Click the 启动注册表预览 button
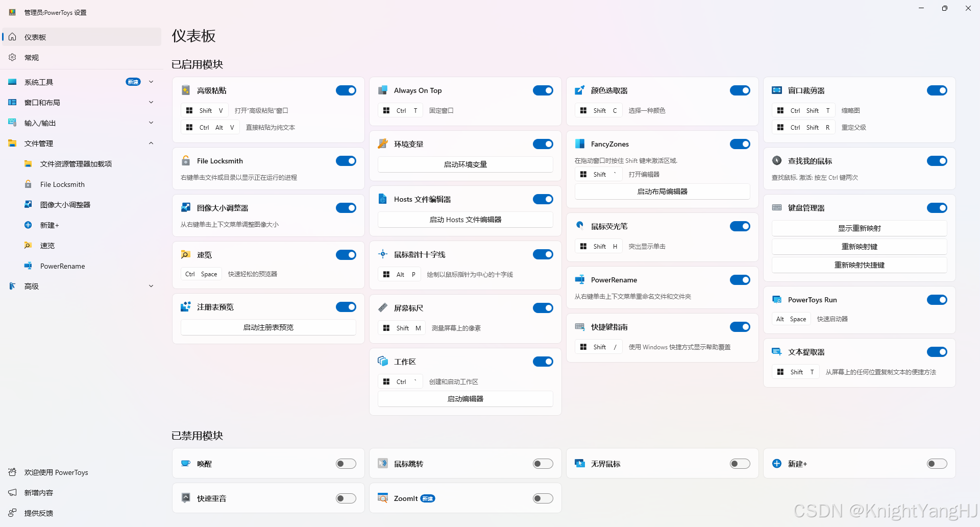980x527 pixels. 268,327
